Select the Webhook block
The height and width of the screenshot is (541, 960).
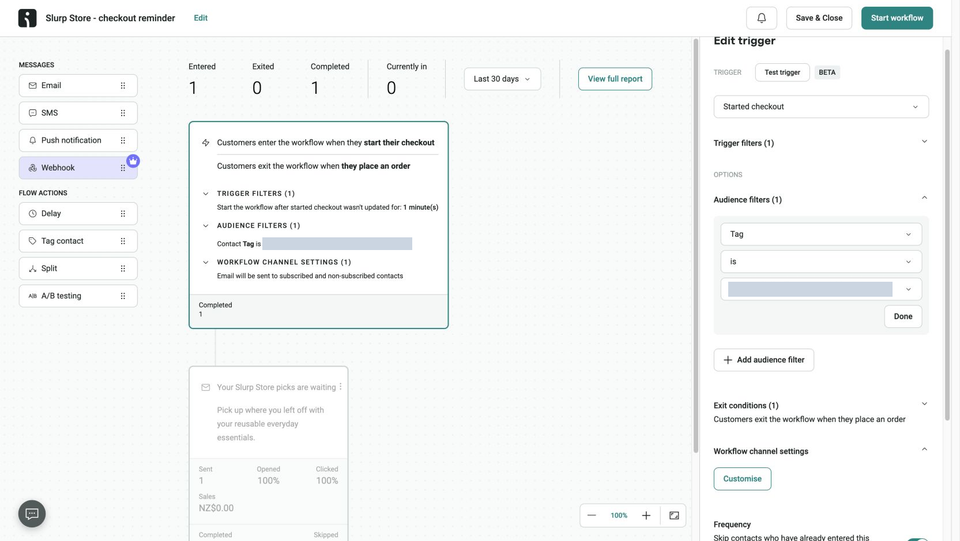pos(78,168)
